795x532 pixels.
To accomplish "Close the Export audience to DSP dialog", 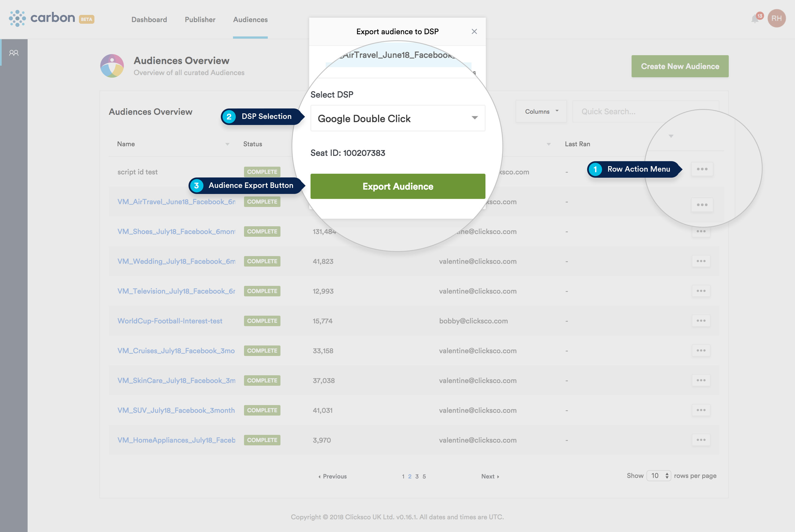I will [474, 31].
